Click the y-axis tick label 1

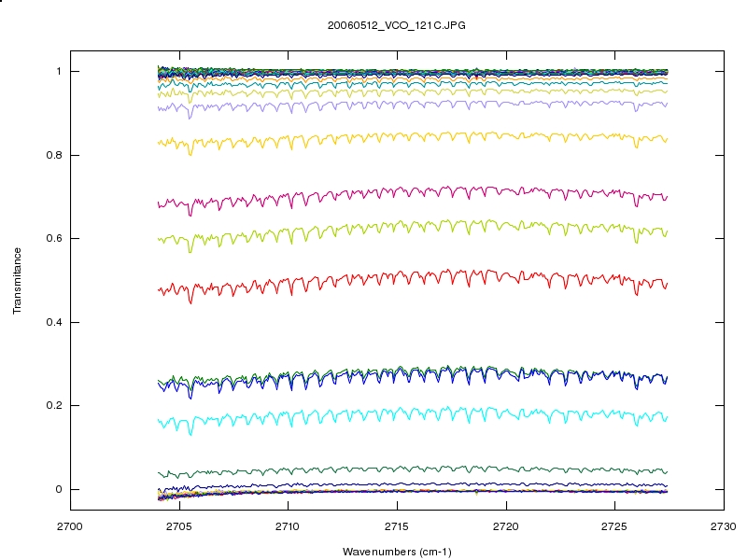pos(59,72)
